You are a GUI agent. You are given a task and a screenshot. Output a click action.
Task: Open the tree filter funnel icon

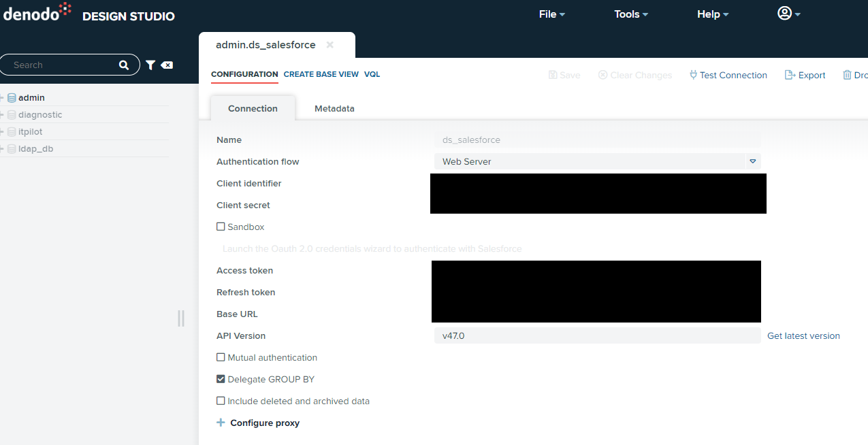(150, 65)
